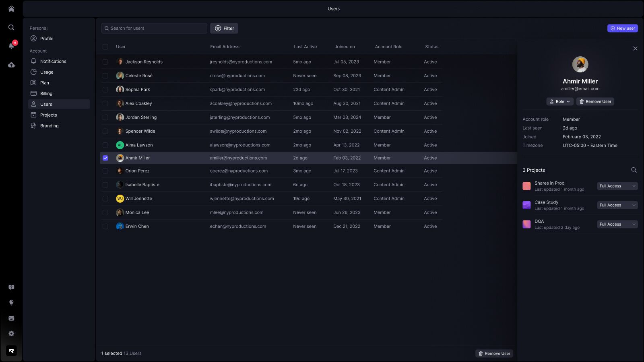Select the header checkbox to pick all users
This screenshot has width=644, height=362.
click(x=105, y=47)
